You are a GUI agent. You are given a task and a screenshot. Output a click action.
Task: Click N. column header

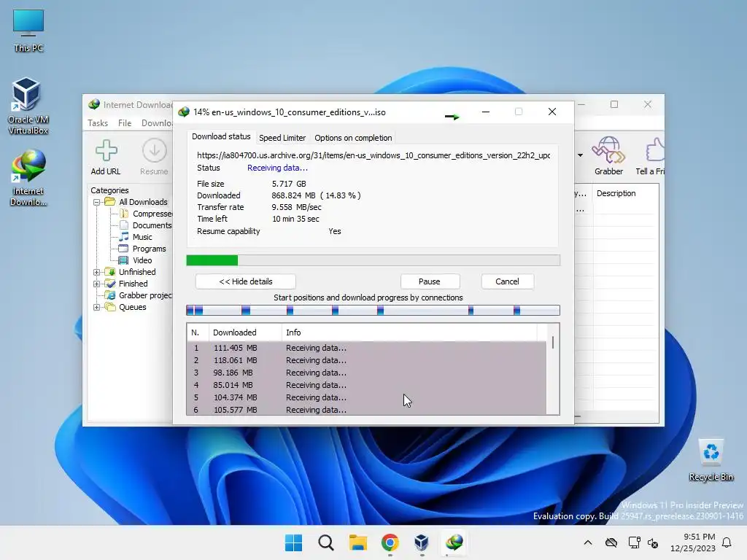tap(198, 332)
